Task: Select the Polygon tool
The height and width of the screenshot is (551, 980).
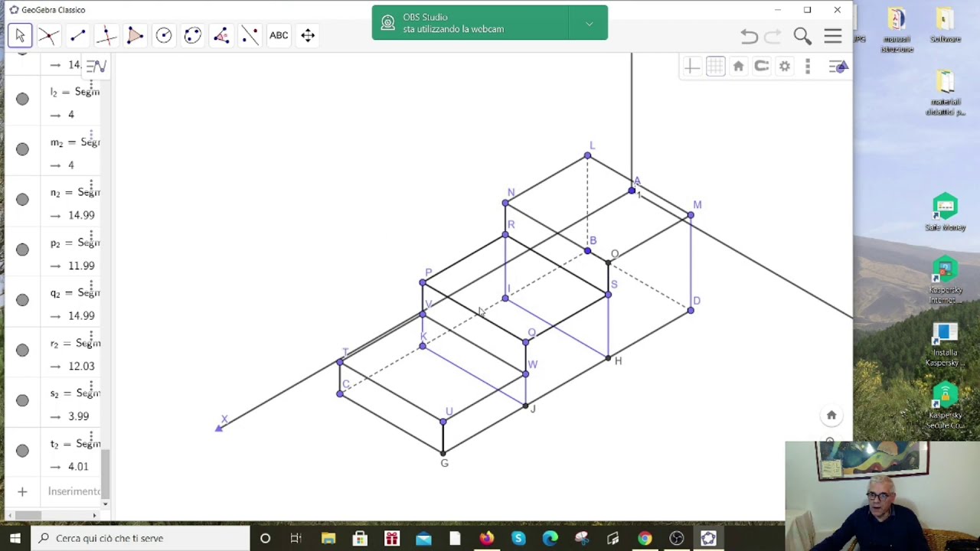Action: pyautogui.click(x=135, y=35)
